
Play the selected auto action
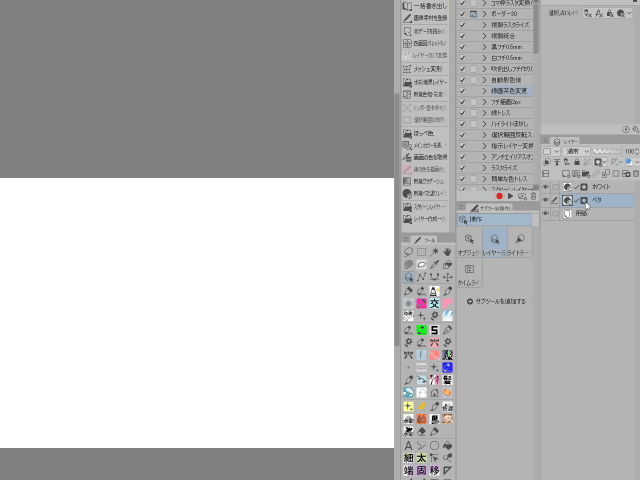[x=510, y=196]
